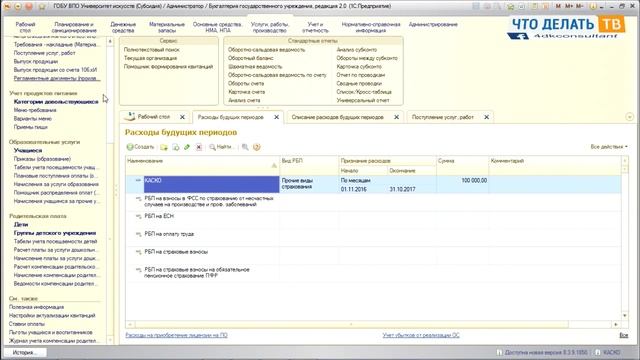Image resolution: width=640 pixels, height=360 pixels.
Task: Click the История button in status bar
Action: point(24,352)
